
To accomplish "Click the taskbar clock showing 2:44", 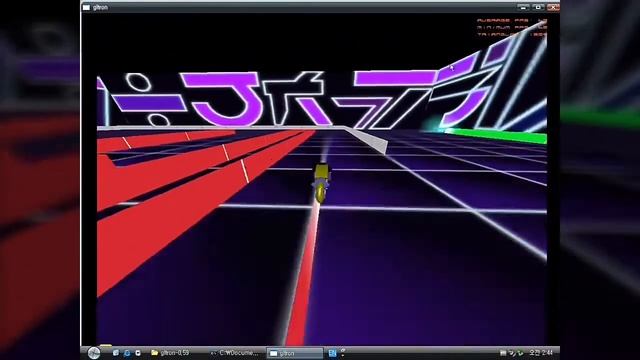I will pos(541,353).
